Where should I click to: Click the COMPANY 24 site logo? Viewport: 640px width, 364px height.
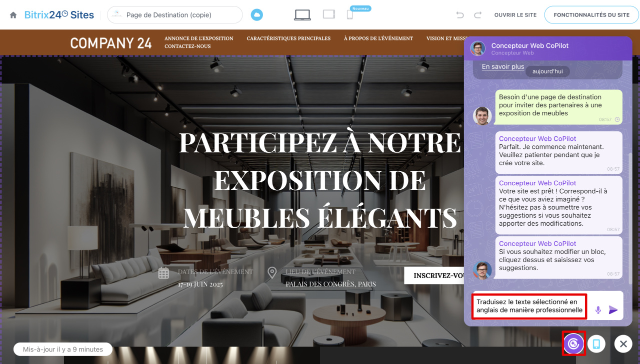(111, 43)
